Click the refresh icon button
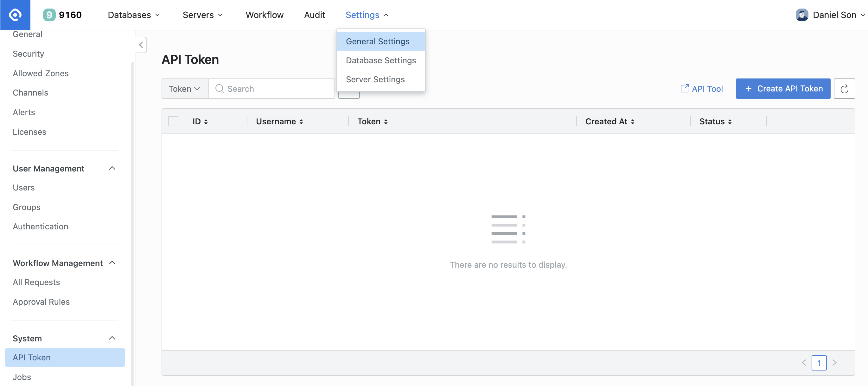 [x=844, y=89]
